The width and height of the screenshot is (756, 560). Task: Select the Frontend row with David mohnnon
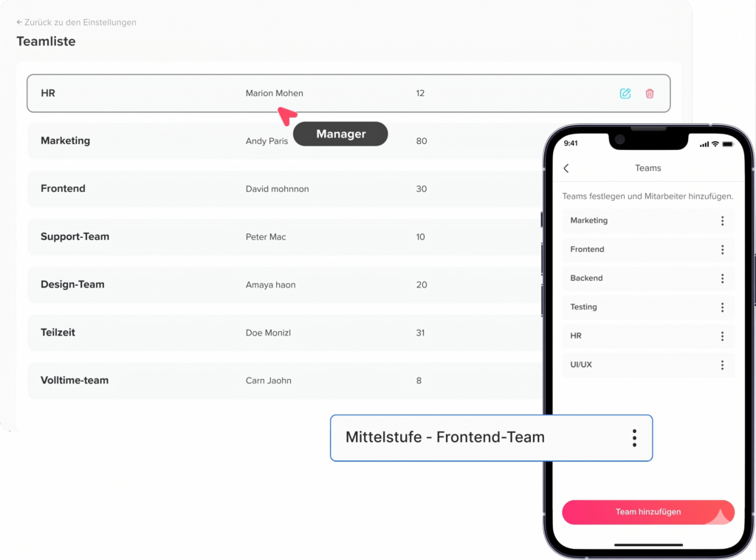pos(277,189)
